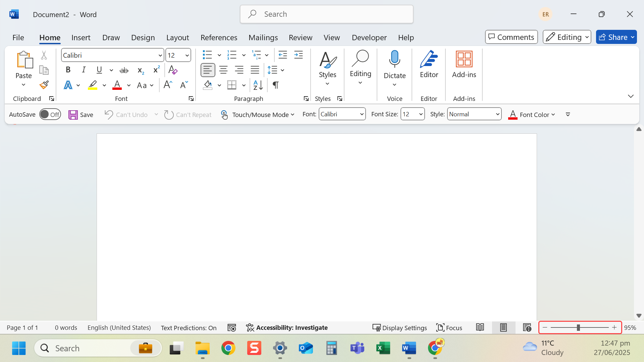Click the Cut scissors icon

(44, 55)
